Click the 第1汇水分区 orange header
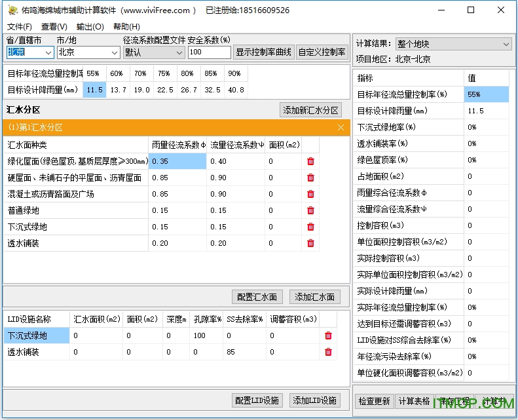Screen dimensions: 518x420 [x=176, y=128]
